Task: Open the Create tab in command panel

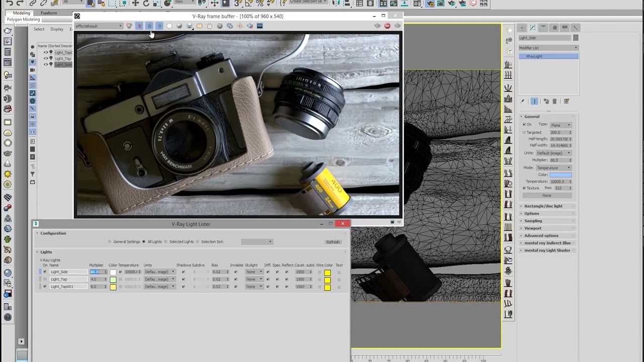Action: tap(522, 28)
